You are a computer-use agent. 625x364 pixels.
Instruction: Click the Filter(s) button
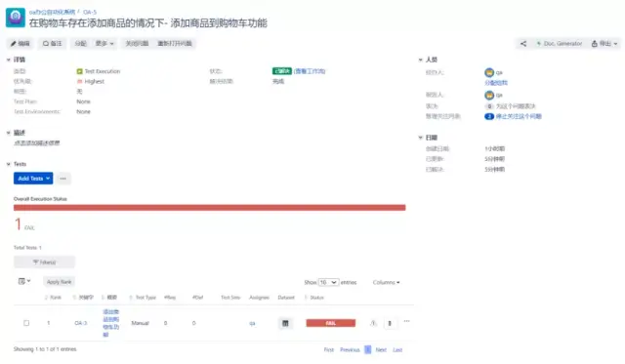[44, 263]
